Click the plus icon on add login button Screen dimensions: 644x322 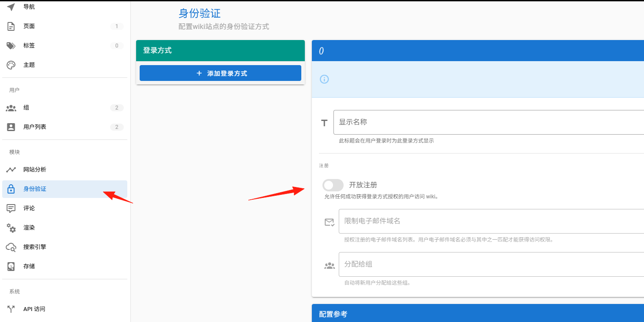click(x=199, y=73)
